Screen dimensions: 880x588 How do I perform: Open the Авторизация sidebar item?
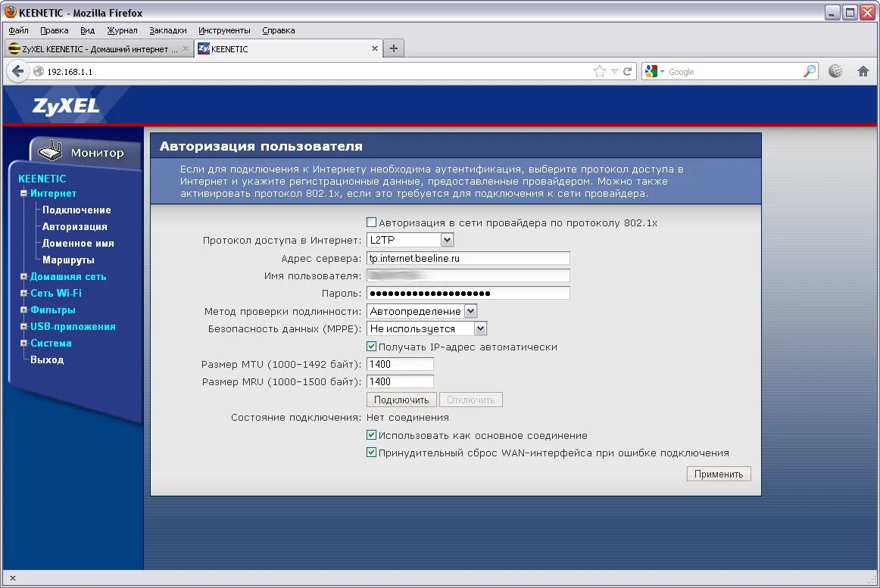pyautogui.click(x=75, y=227)
